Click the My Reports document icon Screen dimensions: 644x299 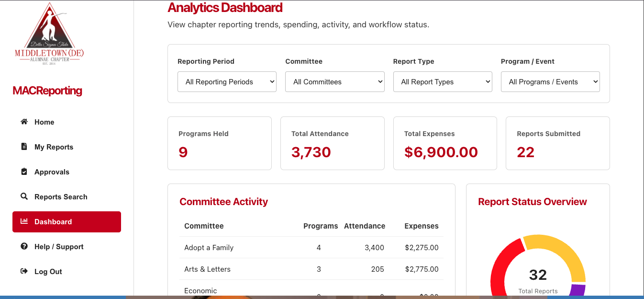(x=24, y=147)
